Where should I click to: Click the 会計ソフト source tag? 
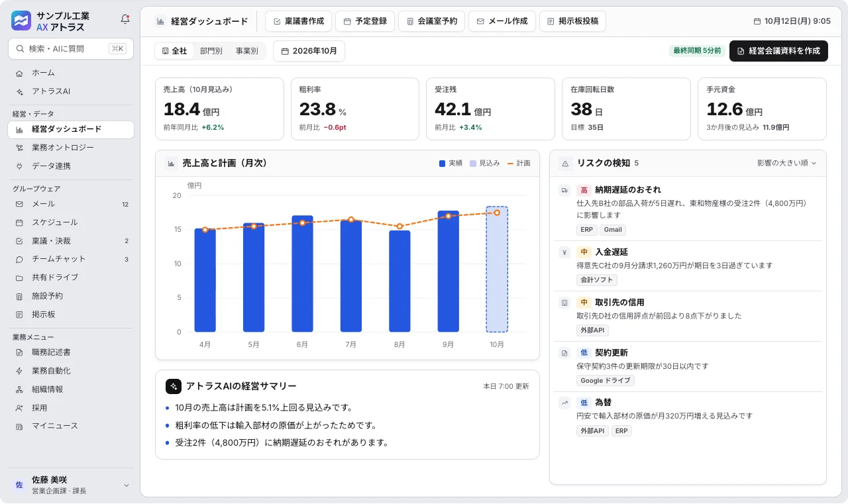tap(596, 280)
